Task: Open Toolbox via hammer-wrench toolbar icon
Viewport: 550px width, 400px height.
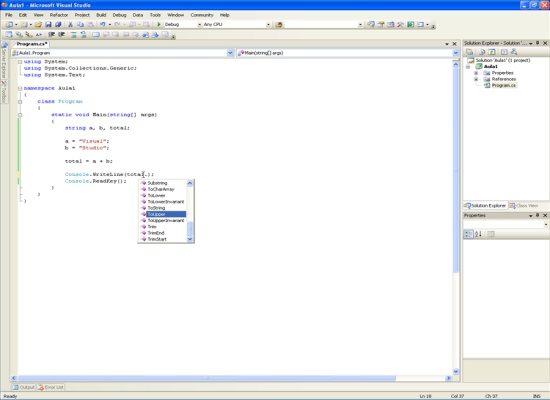Action: tap(400, 24)
